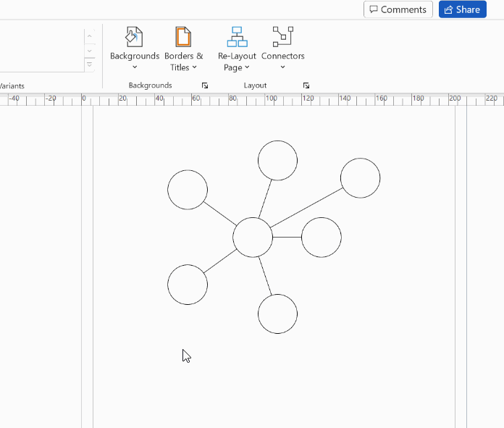Expand the Backgrounds dropdown chevron

[135, 67]
